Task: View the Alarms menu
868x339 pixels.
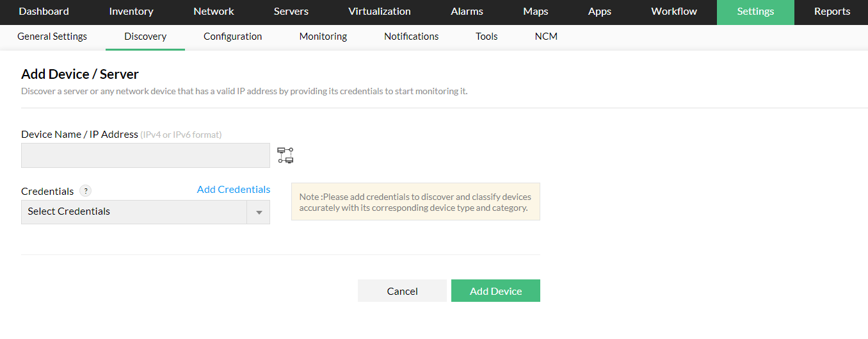Action: click(467, 12)
